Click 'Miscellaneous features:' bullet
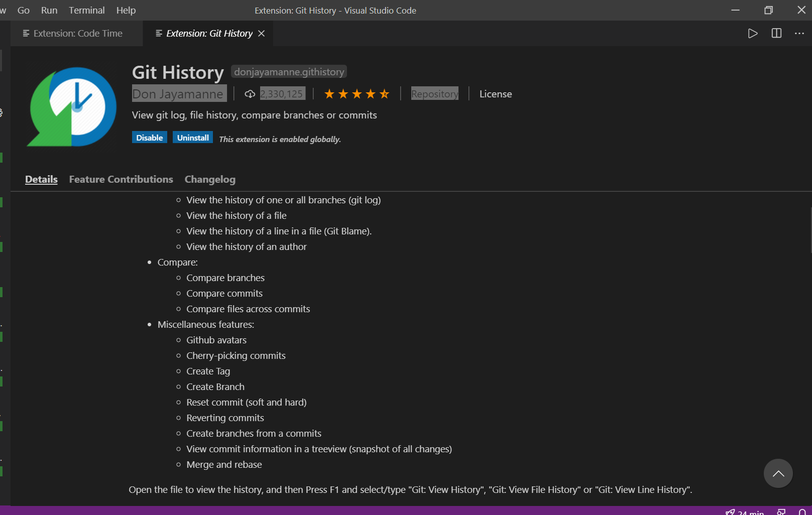812x515 pixels. (x=206, y=324)
